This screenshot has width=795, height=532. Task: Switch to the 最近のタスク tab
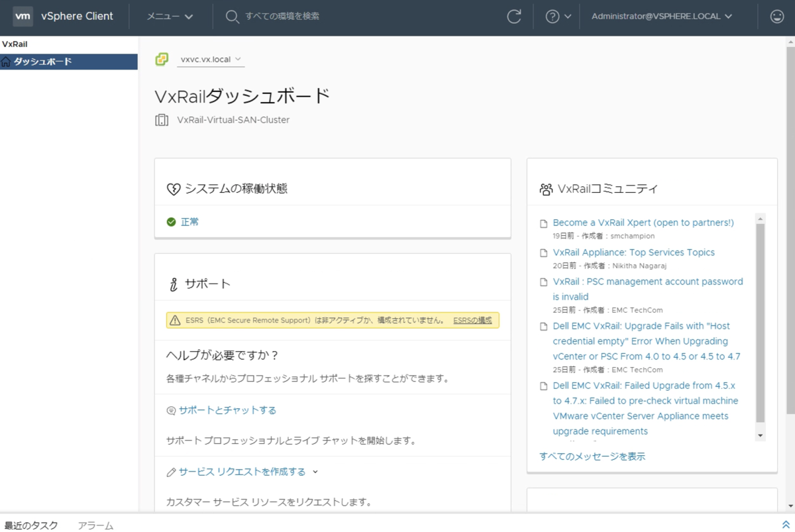tap(31, 525)
